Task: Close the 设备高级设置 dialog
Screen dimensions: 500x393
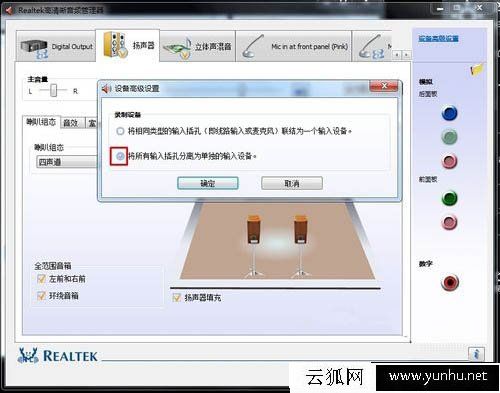Action: pyautogui.click(x=384, y=86)
